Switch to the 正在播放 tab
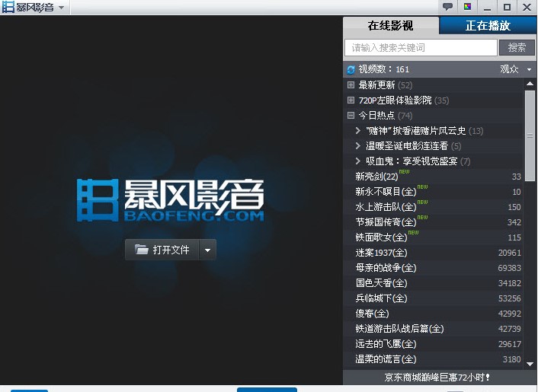Screen dimensions: 538x392 point(488,26)
